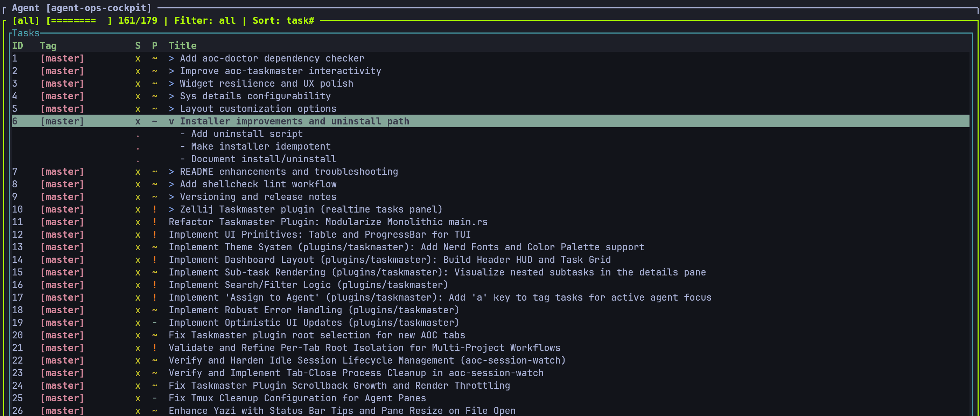This screenshot has height=416, width=980.
Task: Toggle done status x of task 1
Action: coord(138,58)
